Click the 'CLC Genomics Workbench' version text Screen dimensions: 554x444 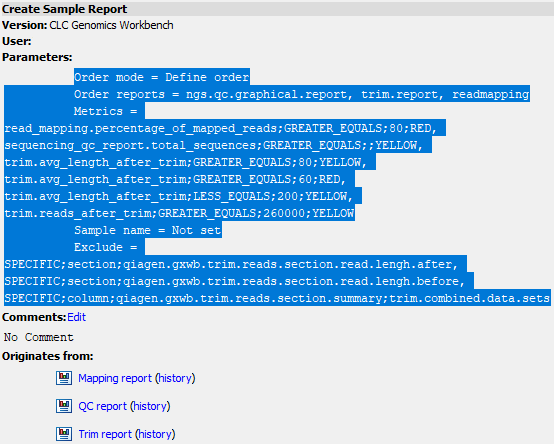[x=111, y=25]
